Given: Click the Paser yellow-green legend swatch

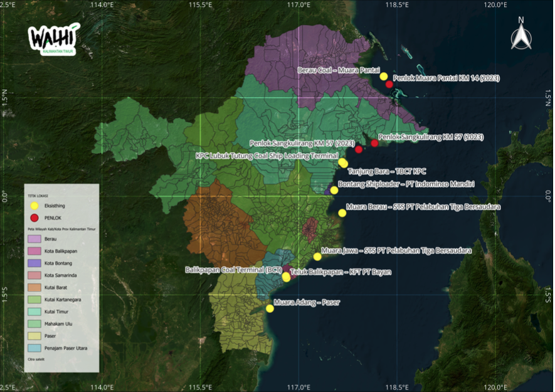Looking at the screenshot, I should [x=34, y=336].
